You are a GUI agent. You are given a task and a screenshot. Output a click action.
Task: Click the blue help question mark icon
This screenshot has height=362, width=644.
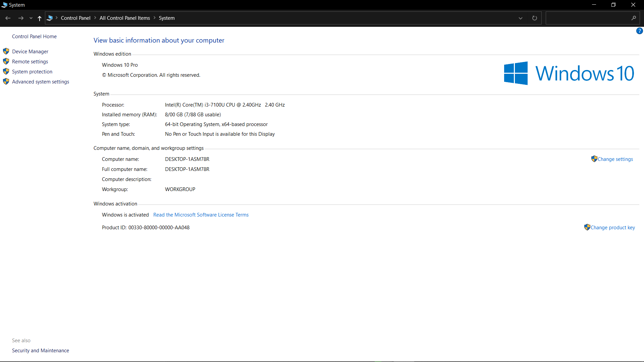(639, 31)
